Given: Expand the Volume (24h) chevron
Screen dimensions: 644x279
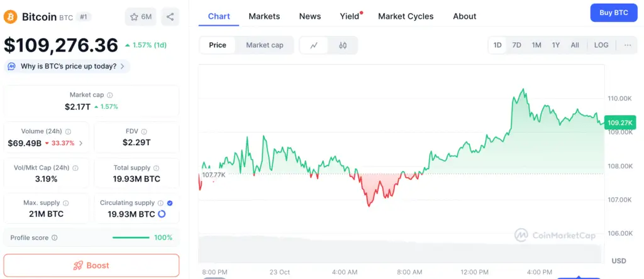Looking at the screenshot, I should 80,143.
